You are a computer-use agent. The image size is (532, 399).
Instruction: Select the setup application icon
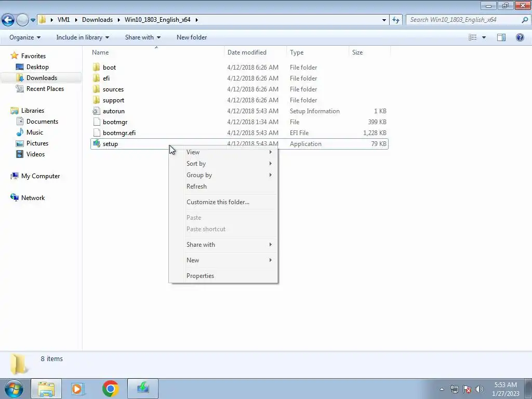click(96, 143)
